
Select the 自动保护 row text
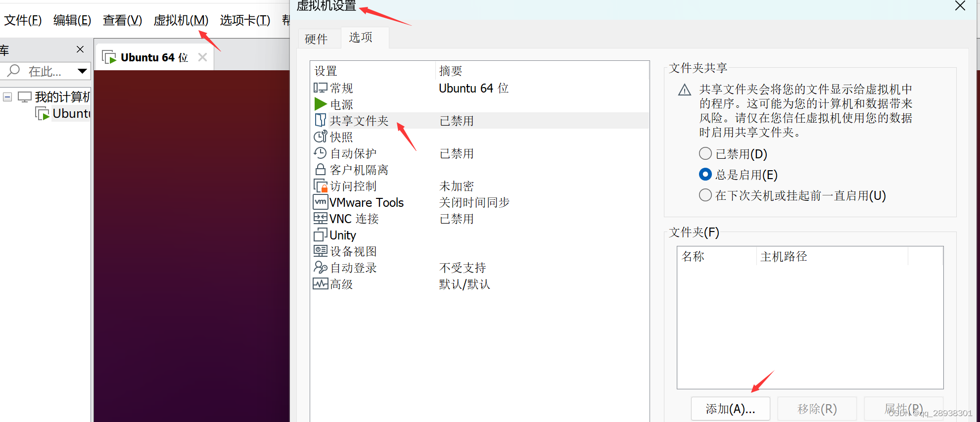[x=353, y=153]
